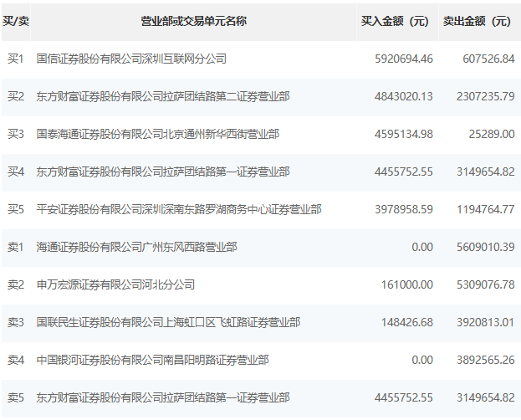Select the 买5 row label

[16, 209]
